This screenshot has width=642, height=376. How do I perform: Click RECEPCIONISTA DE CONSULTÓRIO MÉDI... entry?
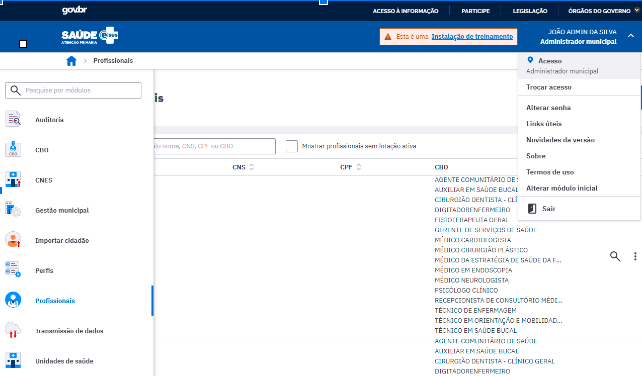tap(498, 300)
